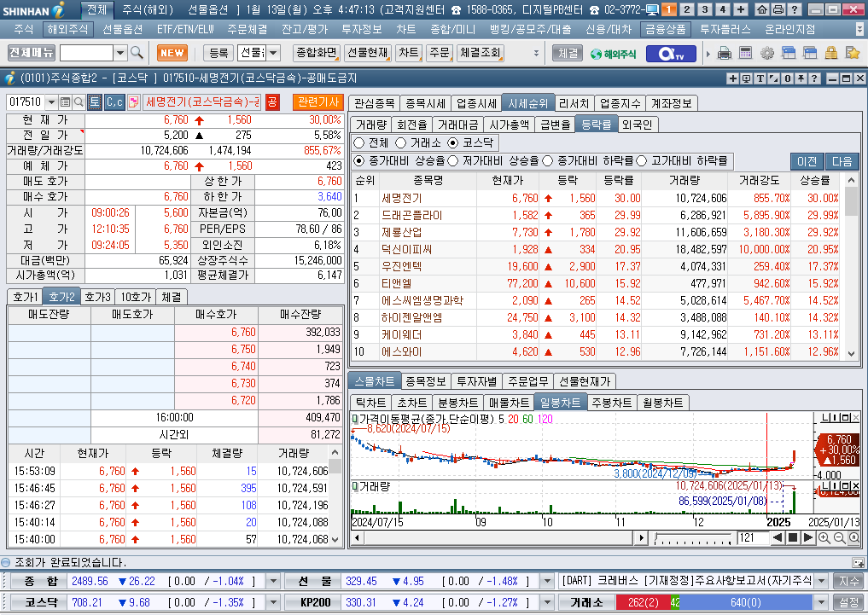
Task: Select 종가대비 상승률 radio option
Action: tap(358, 161)
